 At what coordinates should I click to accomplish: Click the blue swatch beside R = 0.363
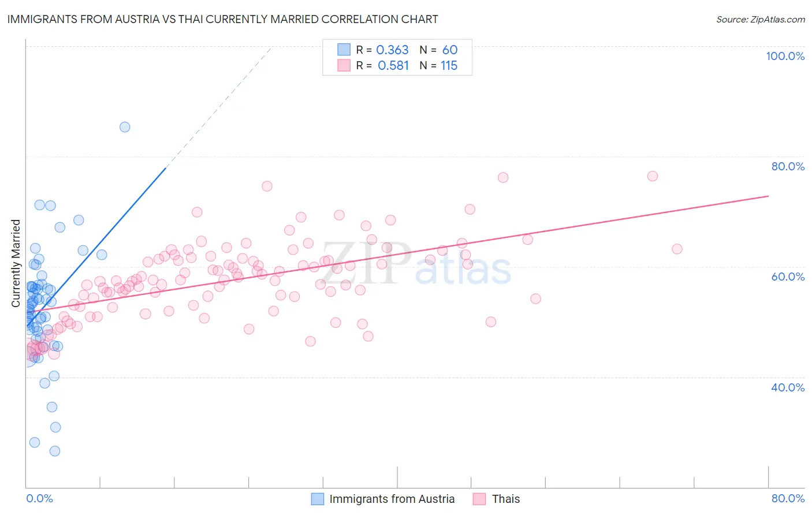coord(344,50)
